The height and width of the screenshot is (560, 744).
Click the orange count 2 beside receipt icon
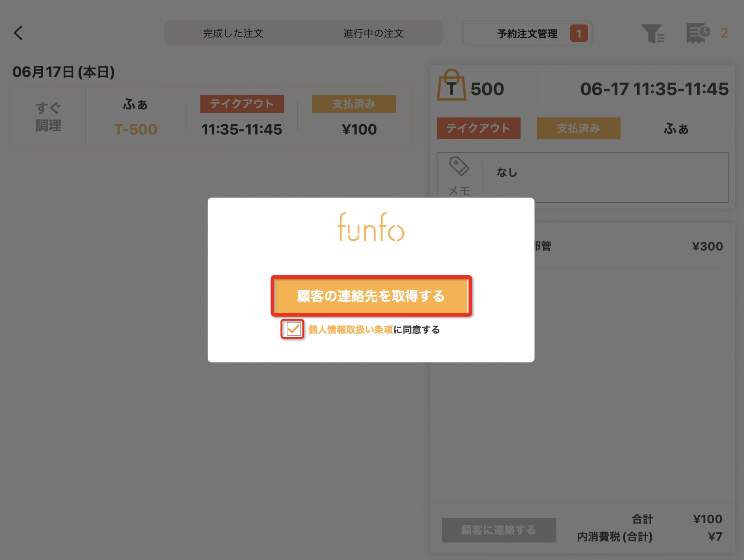724,33
